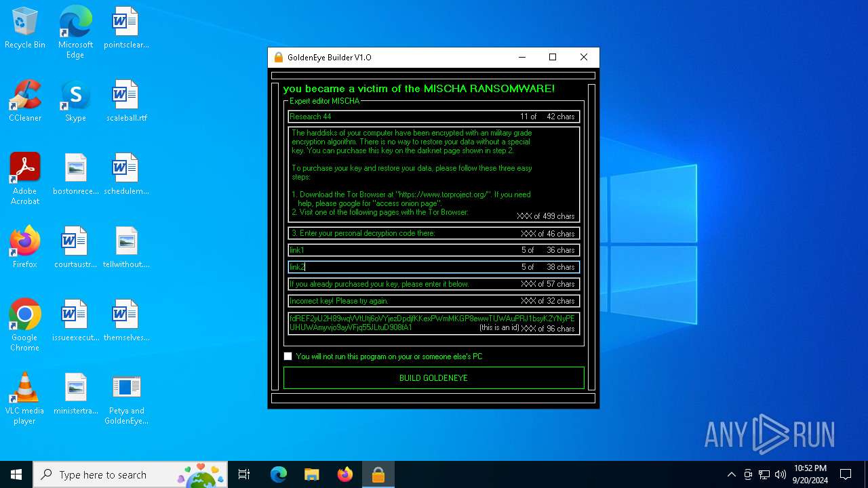This screenshot has height=488, width=868.
Task: Select the courtaustr Word document icon
Action: (75, 248)
